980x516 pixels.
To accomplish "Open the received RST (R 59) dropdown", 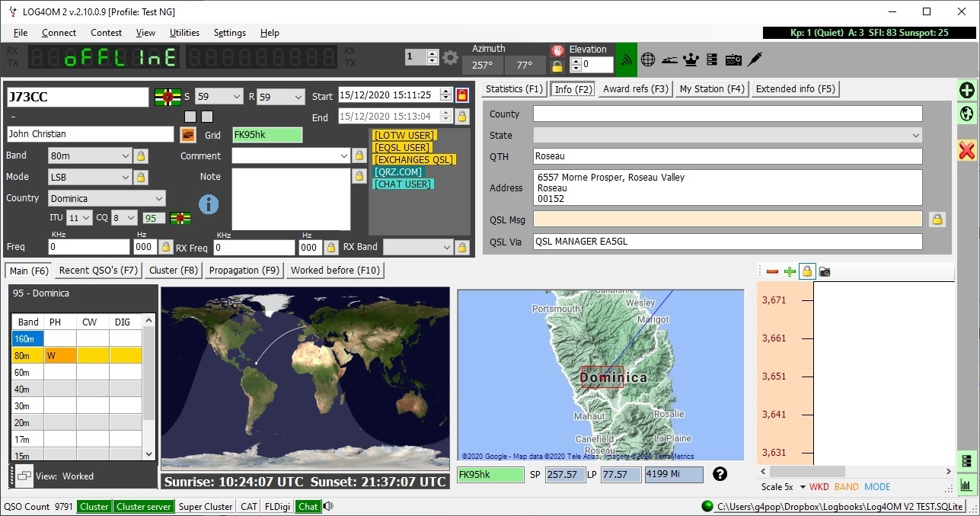I will (298, 97).
